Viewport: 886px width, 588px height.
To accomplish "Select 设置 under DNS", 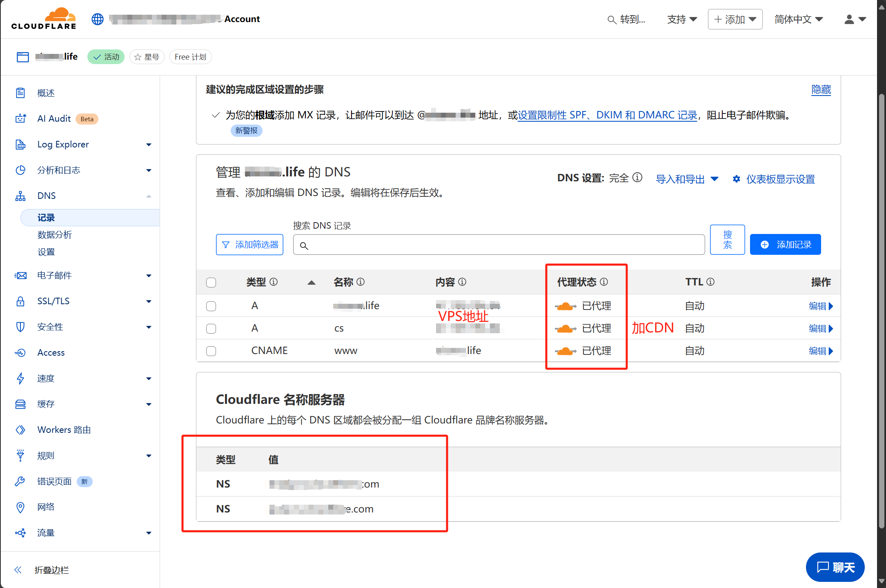I will [x=46, y=252].
